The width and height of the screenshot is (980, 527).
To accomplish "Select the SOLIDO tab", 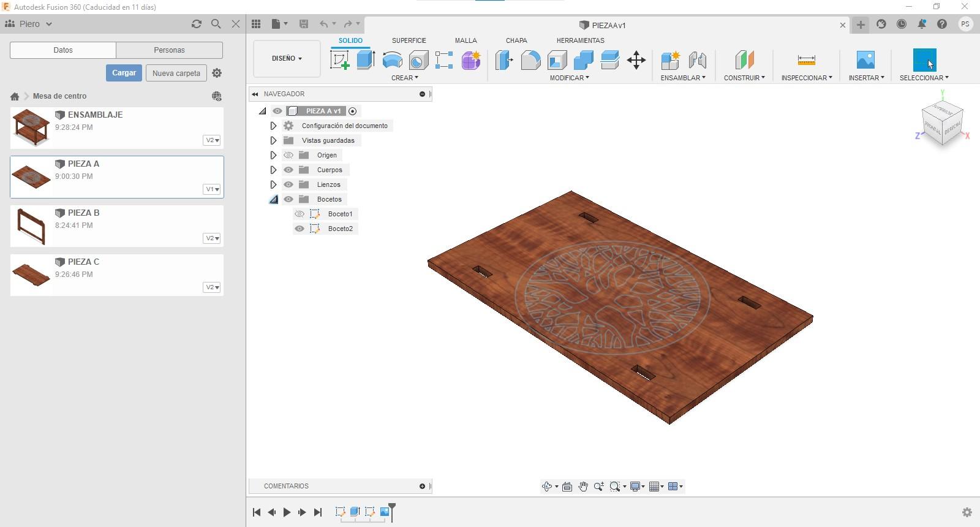I will pyautogui.click(x=350, y=40).
